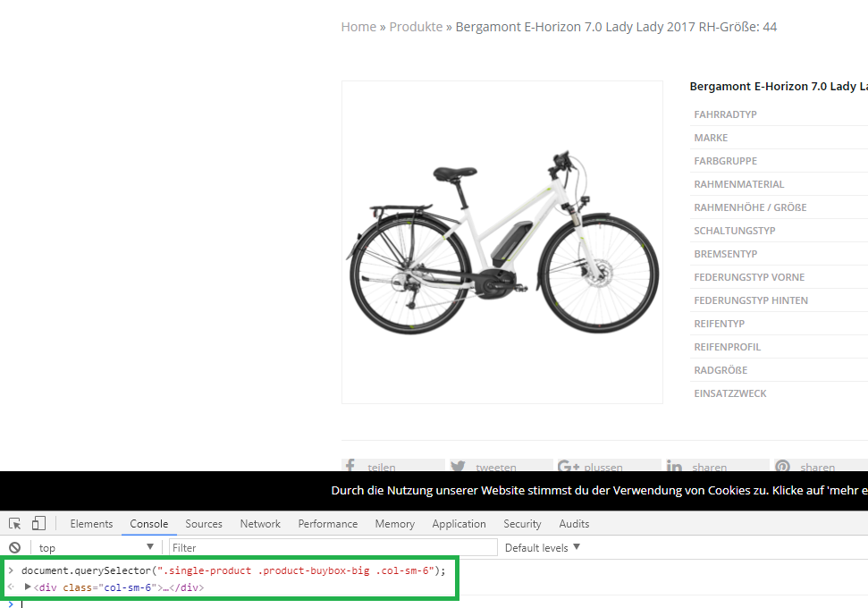Click the LinkedIn sharen button

(x=718, y=466)
